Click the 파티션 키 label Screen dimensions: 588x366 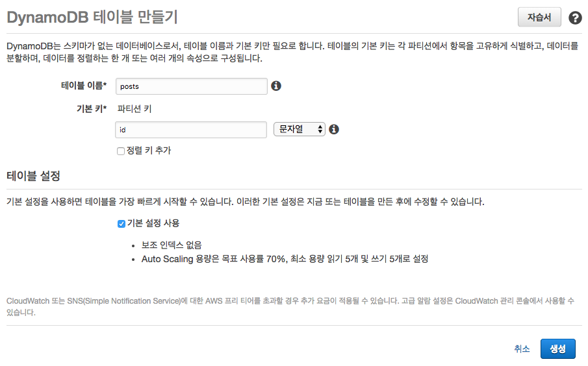(x=134, y=108)
